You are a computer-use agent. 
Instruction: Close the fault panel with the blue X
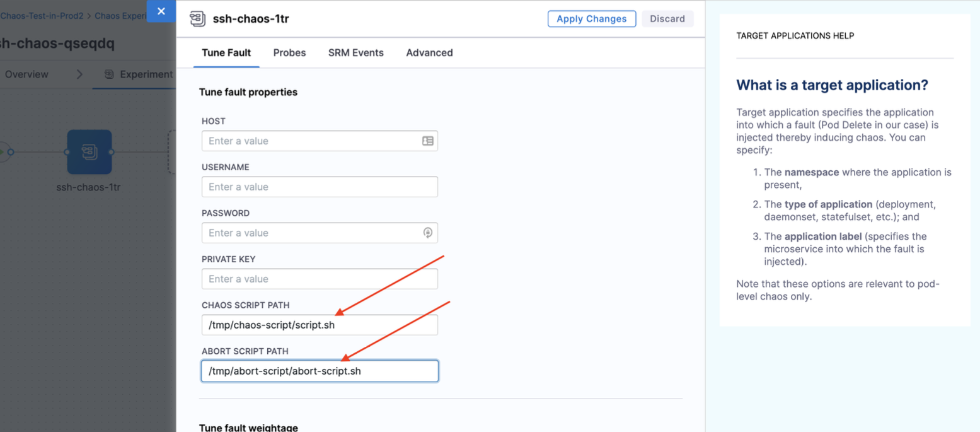[161, 11]
